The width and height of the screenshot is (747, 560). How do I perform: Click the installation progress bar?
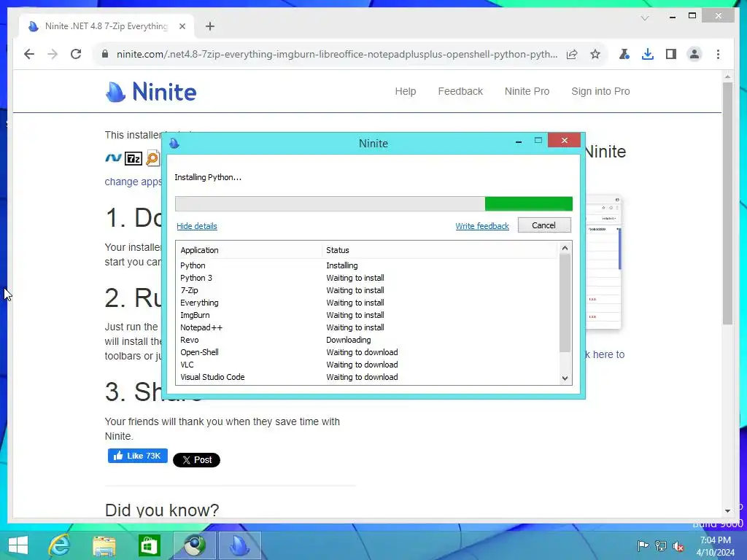tap(373, 204)
